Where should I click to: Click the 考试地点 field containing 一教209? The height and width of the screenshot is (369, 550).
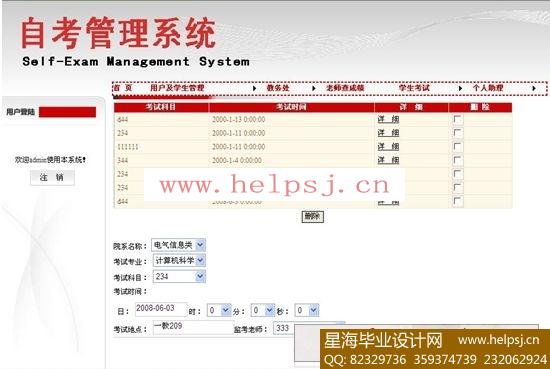coord(193,327)
